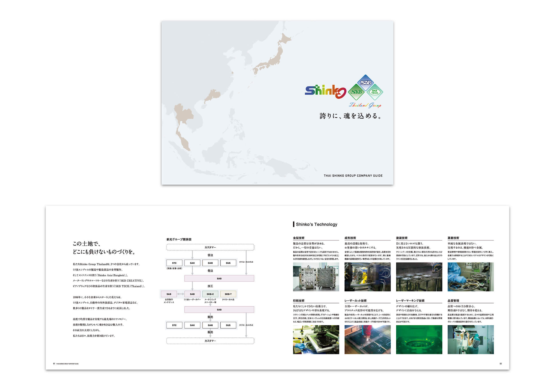Viewport: 555px width, 392px height.
Task: Click the STC box under 受注
Action: tap(174, 263)
